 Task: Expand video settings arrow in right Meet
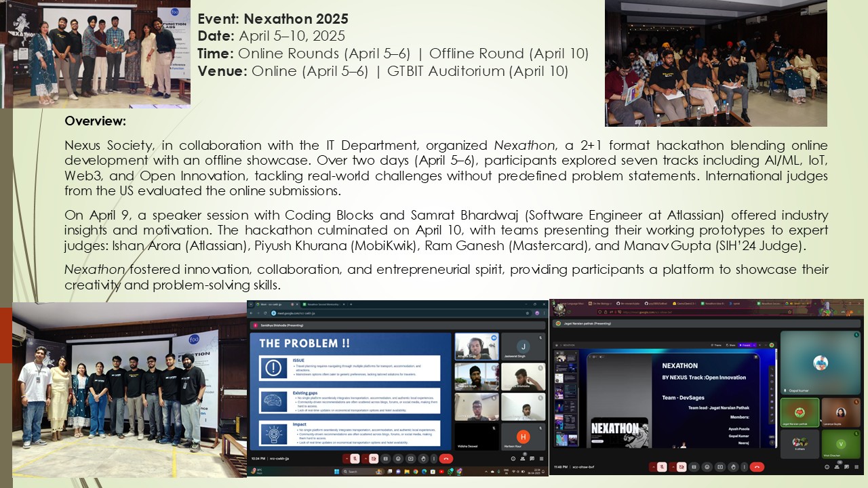coord(674,466)
